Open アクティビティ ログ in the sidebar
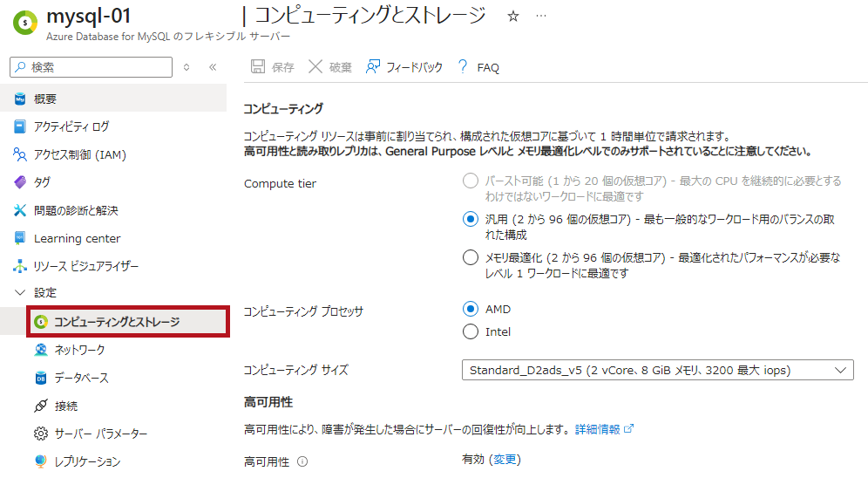Screen dimensions: 868x478 [71, 126]
